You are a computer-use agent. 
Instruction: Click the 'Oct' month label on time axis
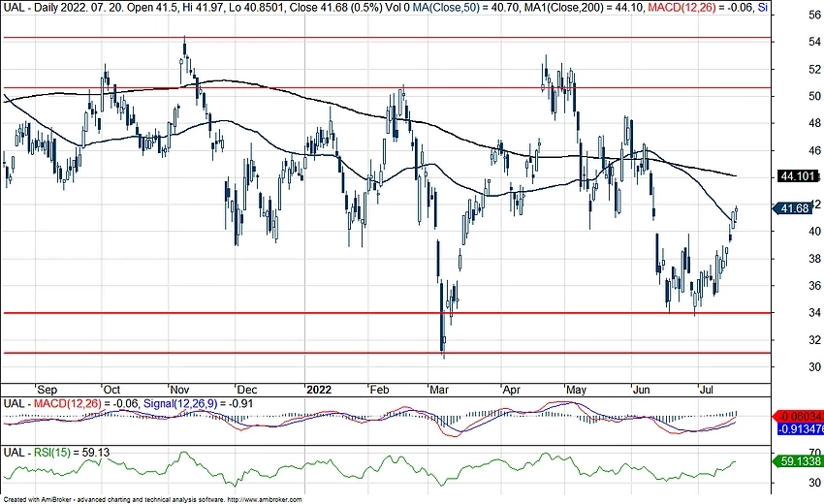point(111,390)
